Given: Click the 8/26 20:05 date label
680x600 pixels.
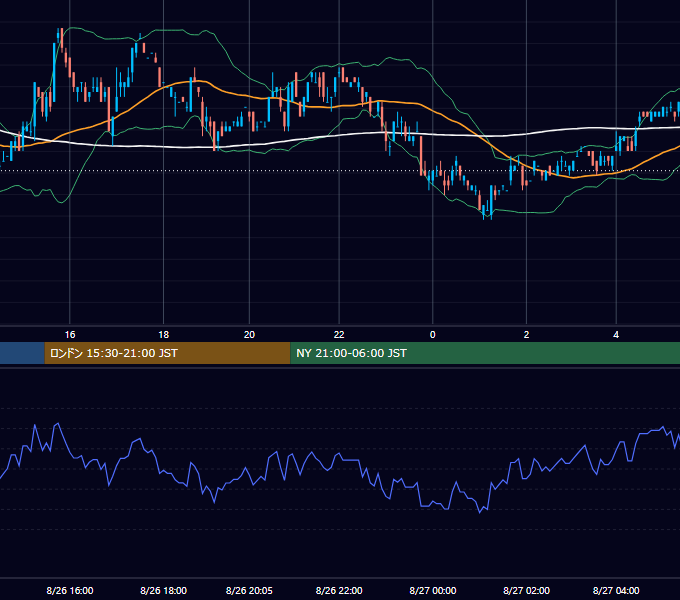Looking at the screenshot, I should [249, 591].
